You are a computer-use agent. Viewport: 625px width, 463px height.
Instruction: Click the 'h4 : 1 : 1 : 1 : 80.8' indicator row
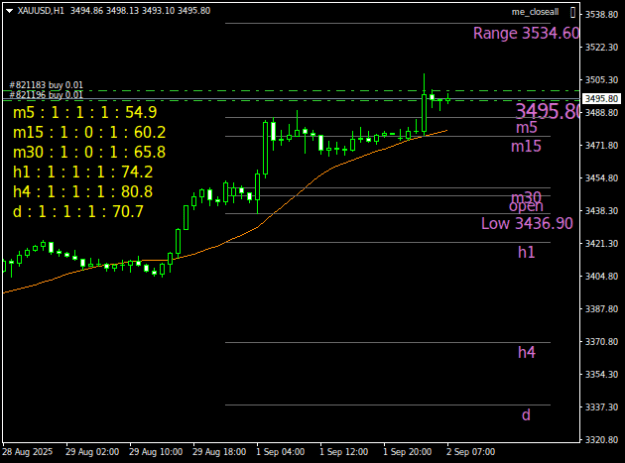pyautogui.click(x=83, y=192)
